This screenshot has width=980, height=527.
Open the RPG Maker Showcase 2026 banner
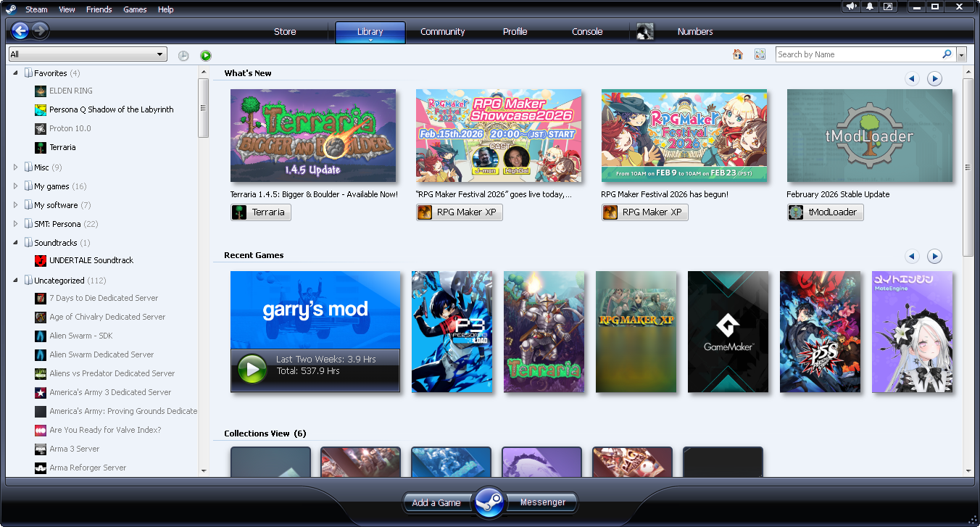click(499, 136)
